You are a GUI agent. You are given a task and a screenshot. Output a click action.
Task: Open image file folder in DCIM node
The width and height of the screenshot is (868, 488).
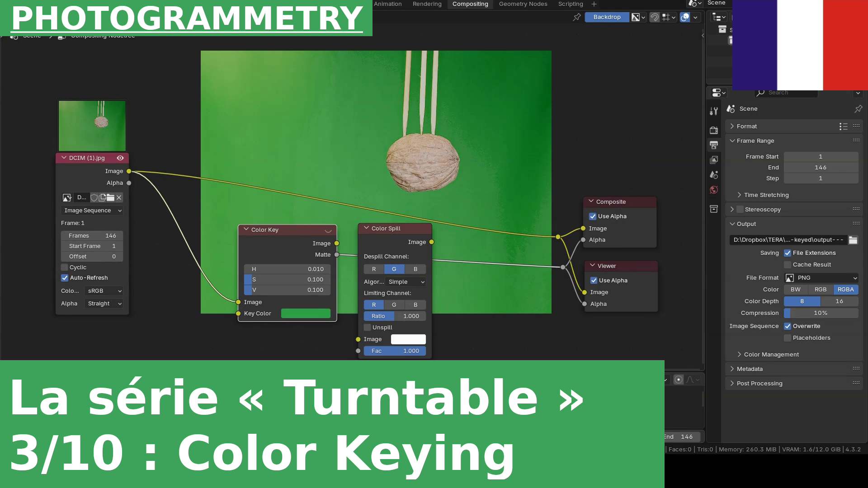(x=111, y=197)
